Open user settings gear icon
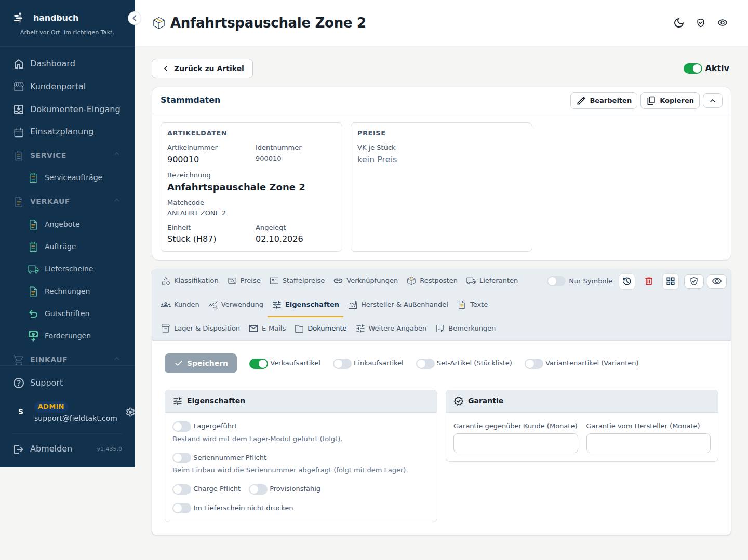Viewport: 748px width, 560px height. click(130, 412)
